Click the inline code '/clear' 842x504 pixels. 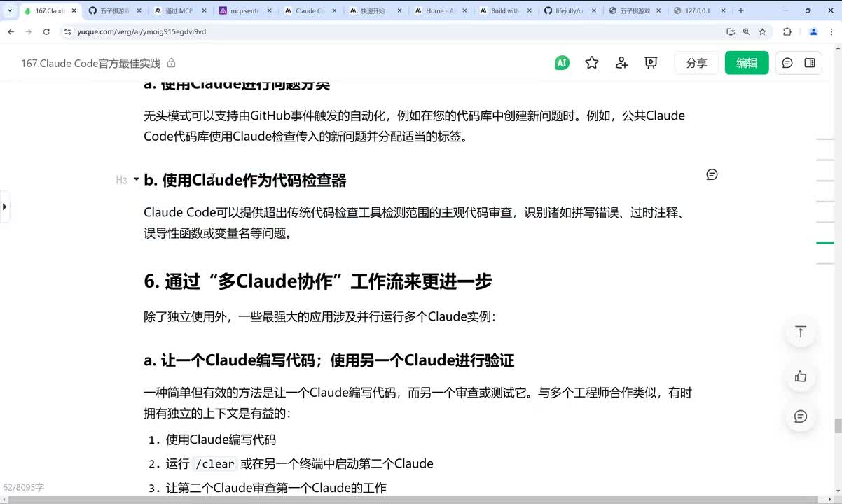click(214, 464)
